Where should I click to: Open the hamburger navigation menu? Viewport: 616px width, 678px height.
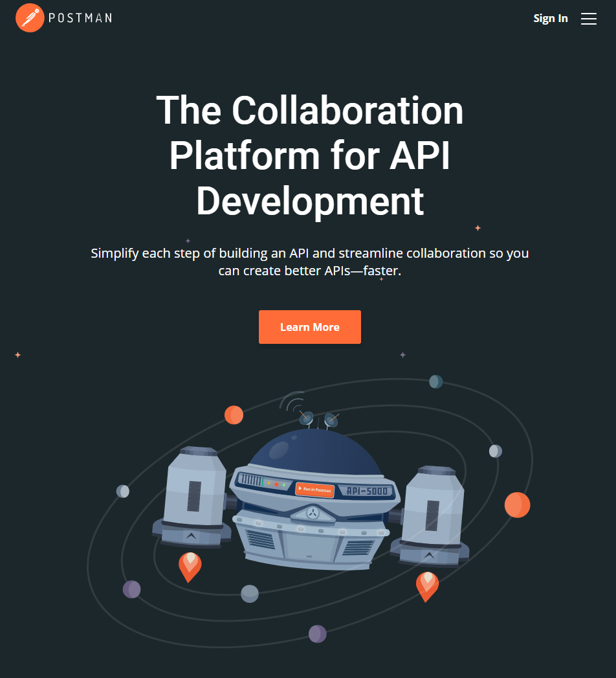(588, 19)
